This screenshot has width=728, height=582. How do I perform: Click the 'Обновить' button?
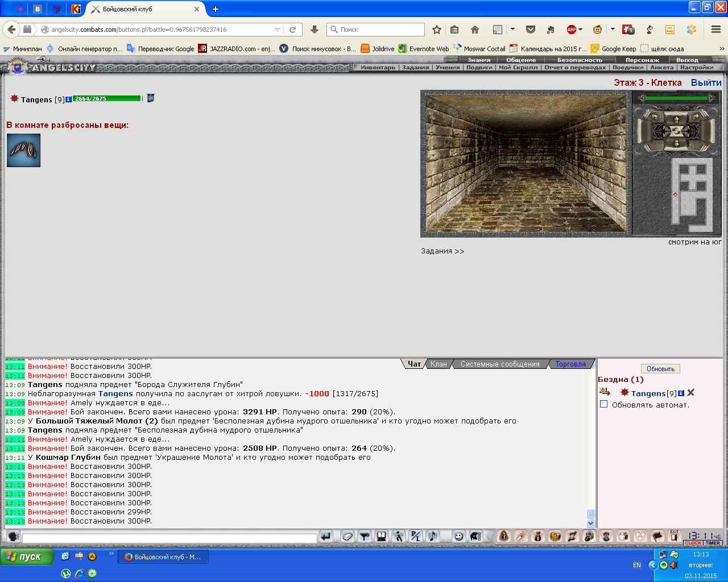coord(660,369)
